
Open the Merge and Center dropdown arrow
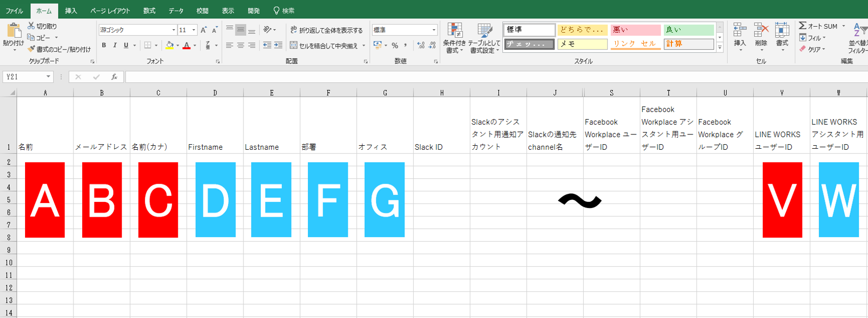pyautogui.click(x=364, y=46)
